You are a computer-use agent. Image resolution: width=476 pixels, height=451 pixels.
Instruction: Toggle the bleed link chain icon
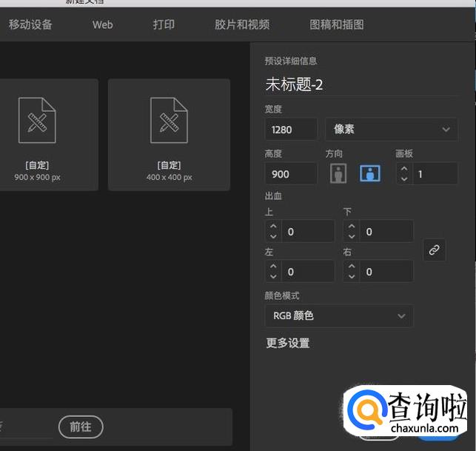click(x=434, y=250)
